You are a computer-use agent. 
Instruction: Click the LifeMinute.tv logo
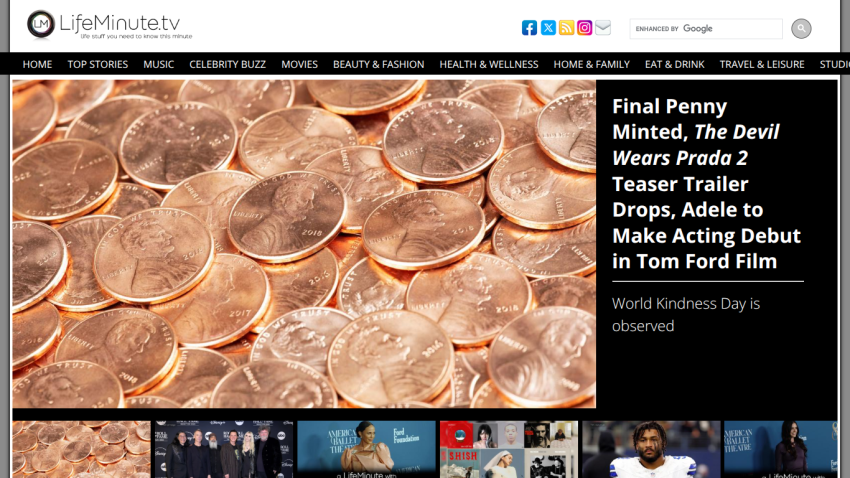[110, 25]
